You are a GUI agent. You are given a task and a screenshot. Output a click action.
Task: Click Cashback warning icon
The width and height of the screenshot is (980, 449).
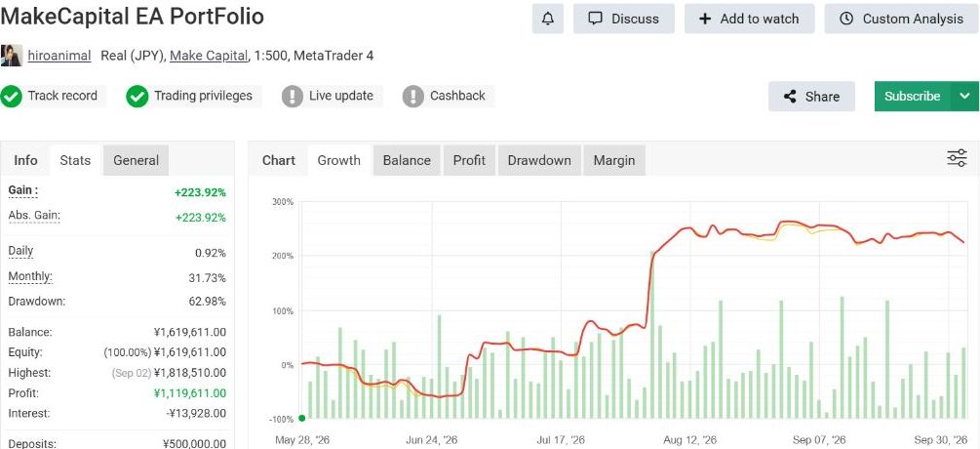(413, 97)
